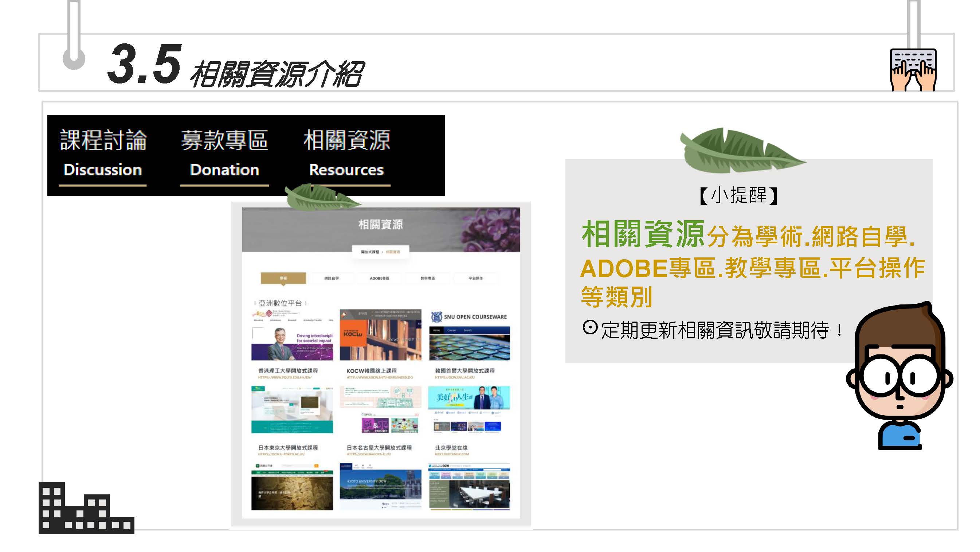Image resolution: width=980 pixels, height=552 pixels.
Task: Switch to the 網路自學 tab
Action: 332,278
